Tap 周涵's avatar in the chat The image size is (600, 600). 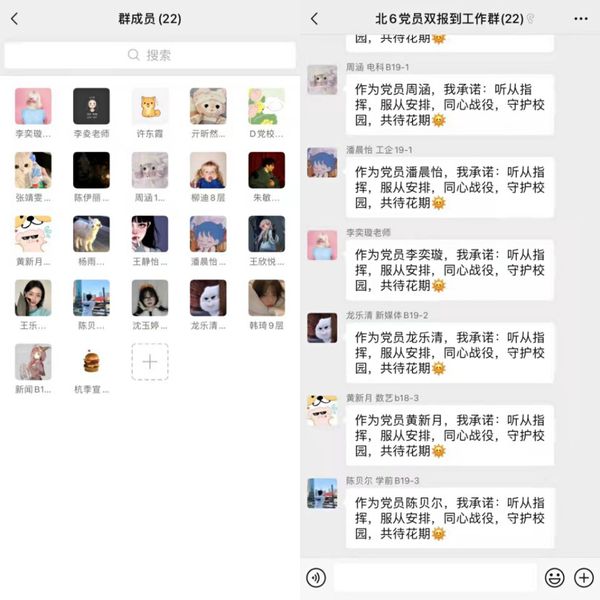[322, 80]
